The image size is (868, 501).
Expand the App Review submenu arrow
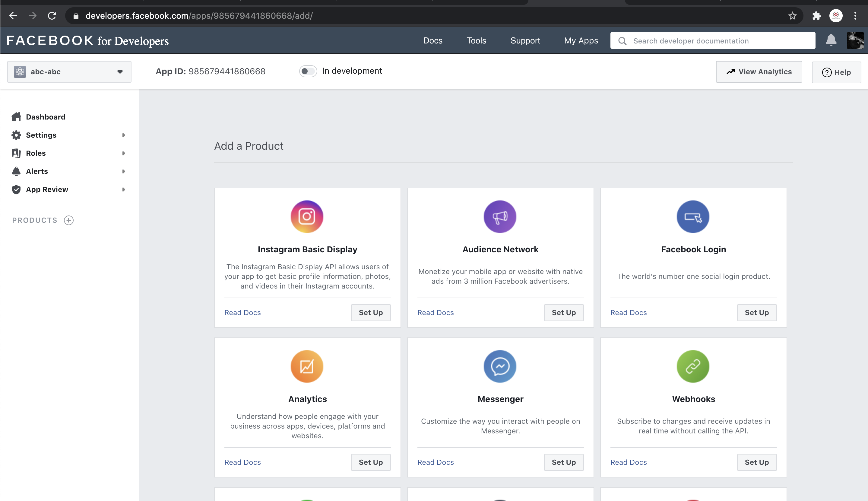(123, 190)
